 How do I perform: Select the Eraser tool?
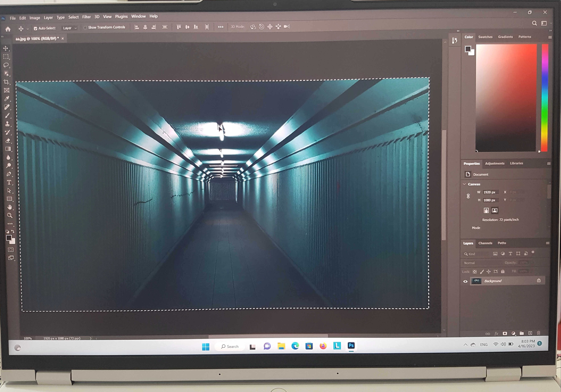tap(8, 141)
